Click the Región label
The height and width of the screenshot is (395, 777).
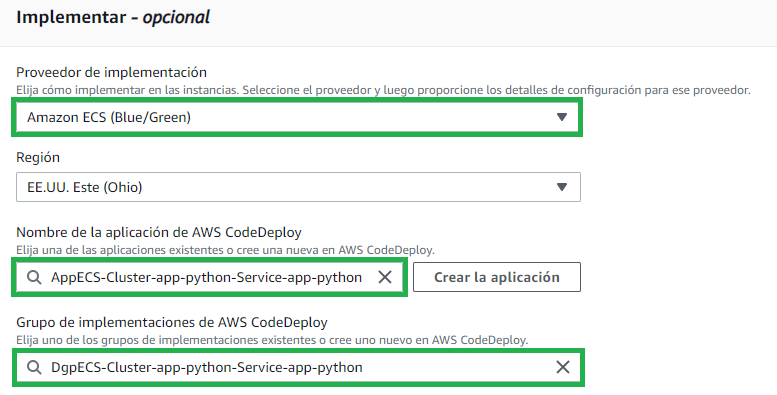pos(38,158)
